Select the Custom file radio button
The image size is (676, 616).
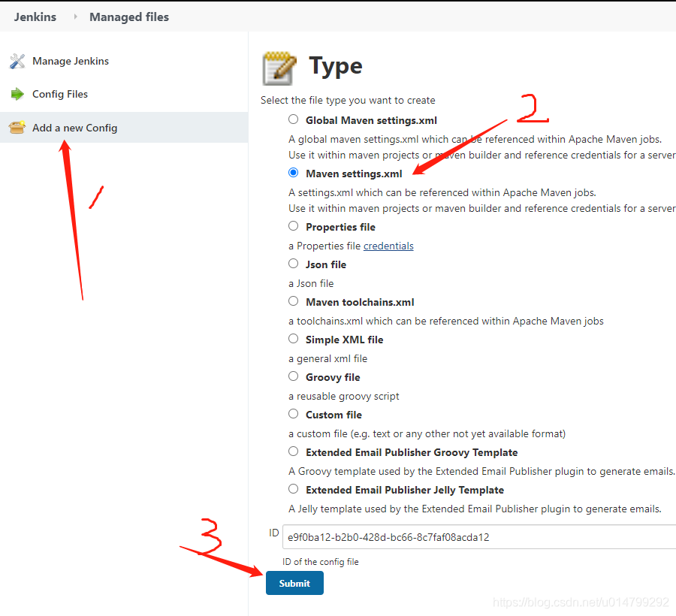coord(293,414)
